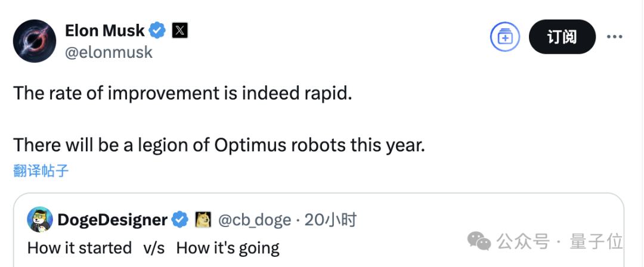Viewport: 644px width, 267px height.
Task: Click the @elonmusk handle
Action: coord(109,52)
